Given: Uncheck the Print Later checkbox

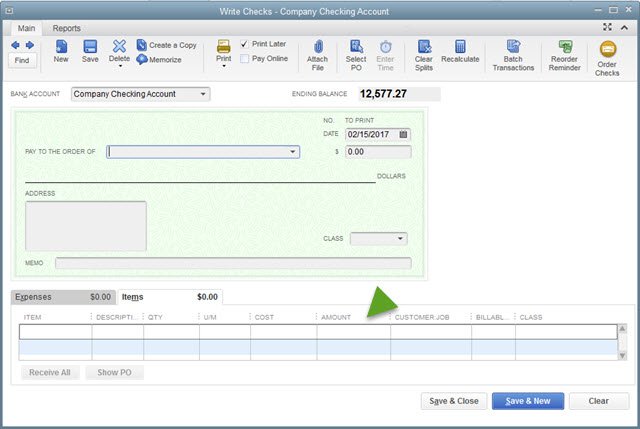Looking at the screenshot, I should [245, 44].
